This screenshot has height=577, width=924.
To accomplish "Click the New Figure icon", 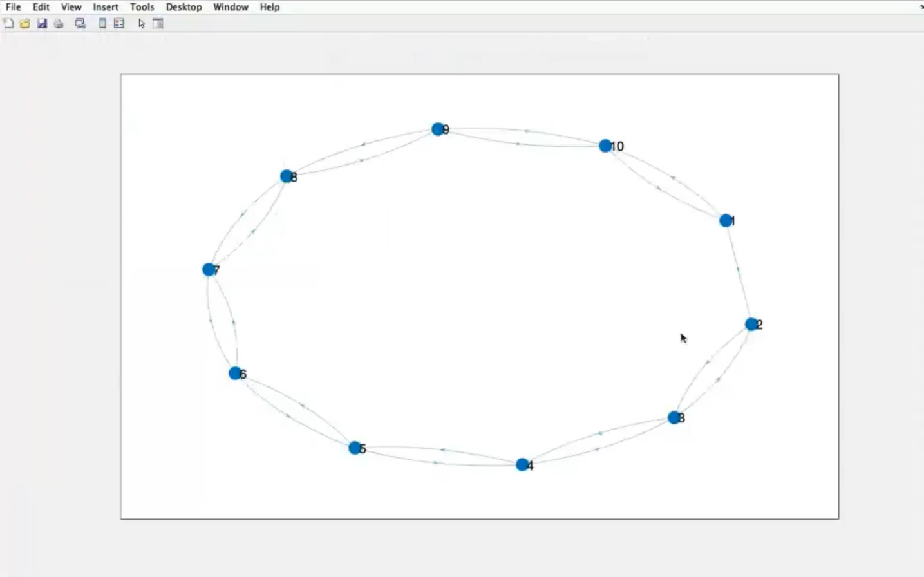I will tap(8, 24).
